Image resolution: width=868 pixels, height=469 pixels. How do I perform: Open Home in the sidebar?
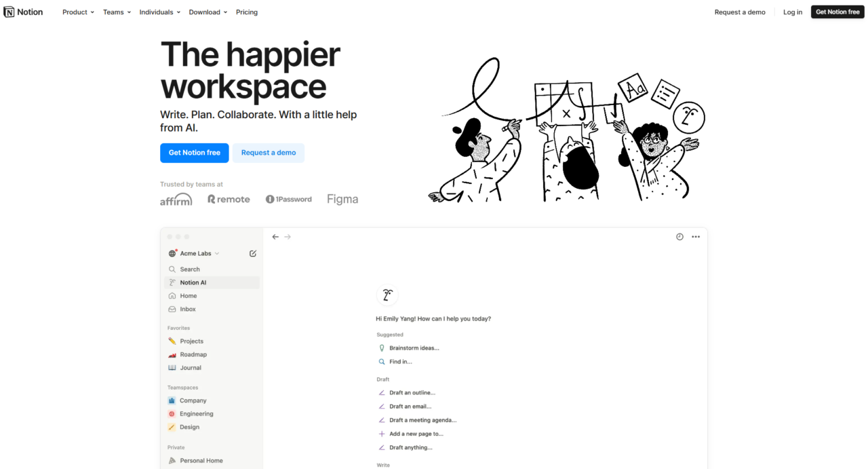click(212, 296)
